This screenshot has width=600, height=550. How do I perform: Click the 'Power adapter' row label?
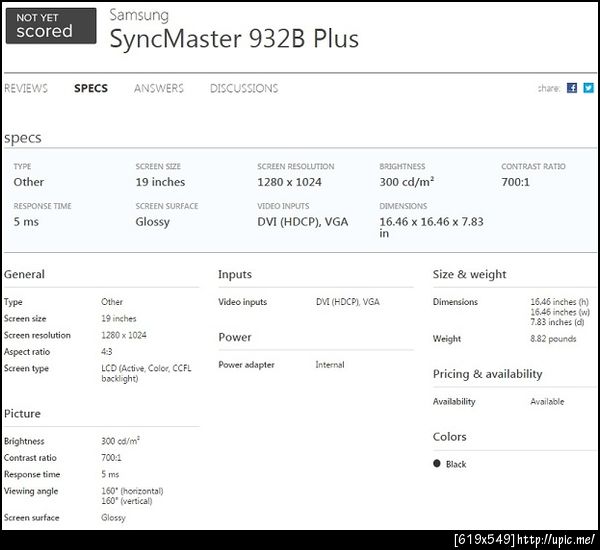(x=246, y=365)
